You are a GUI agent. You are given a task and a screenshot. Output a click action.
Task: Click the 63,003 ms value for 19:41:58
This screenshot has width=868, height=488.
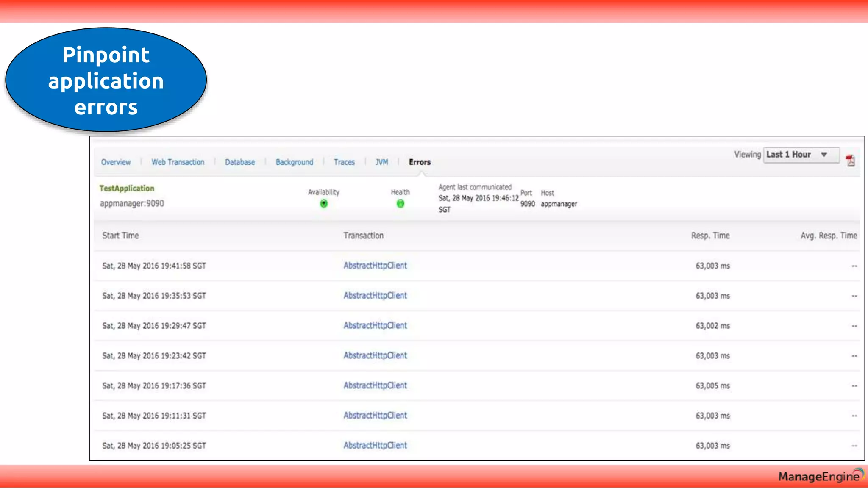click(712, 266)
